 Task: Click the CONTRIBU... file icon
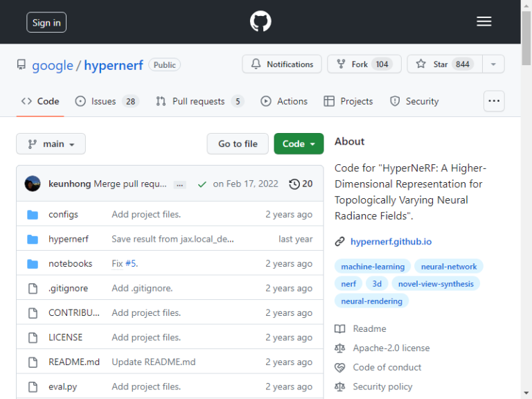click(x=33, y=313)
